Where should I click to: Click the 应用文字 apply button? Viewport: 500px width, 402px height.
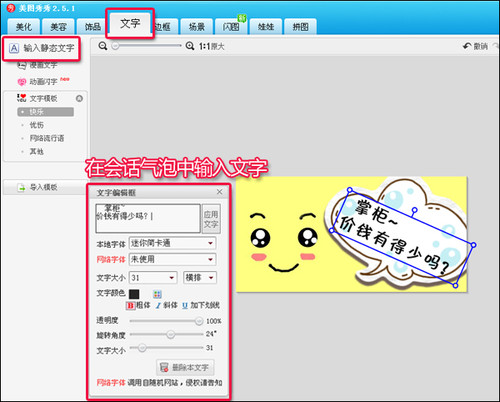click(211, 219)
